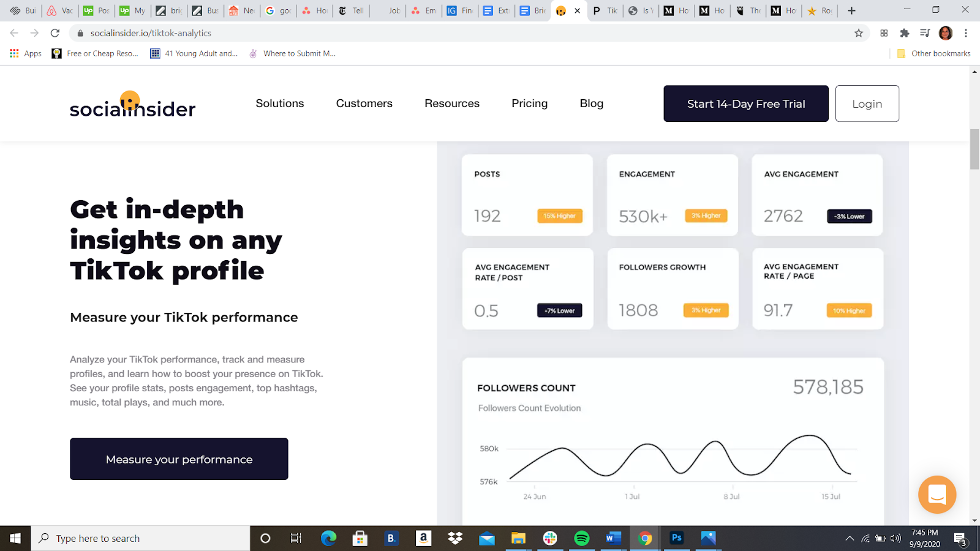Image resolution: width=980 pixels, height=551 pixels.
Task: Click Start 14-Day Free Trial button
Action: pyautogui.click(x=746, y=103)
